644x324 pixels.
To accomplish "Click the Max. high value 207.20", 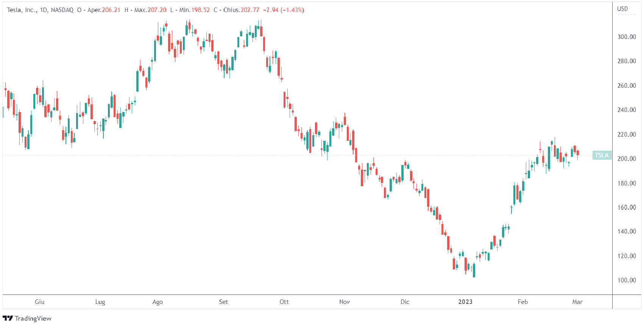I will (x=157, y=10).
